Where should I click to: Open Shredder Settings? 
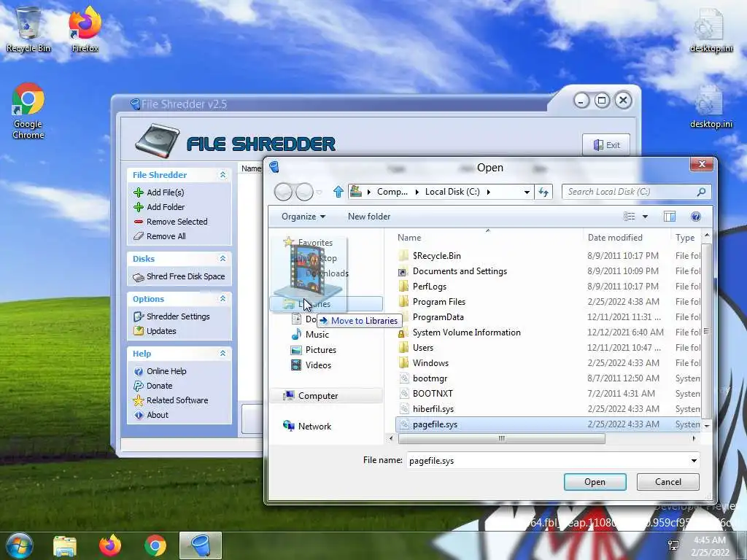tap(171, 316)
